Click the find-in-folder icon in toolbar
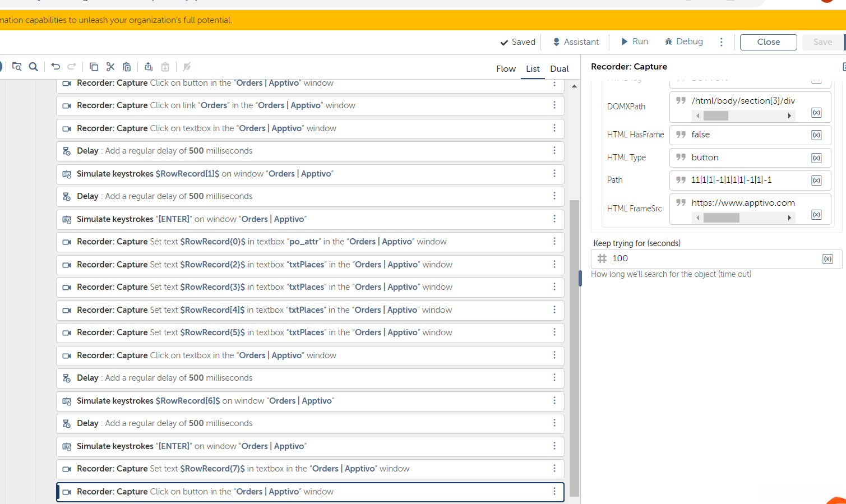Screen dimensions: 846x504 coord(17,67)
